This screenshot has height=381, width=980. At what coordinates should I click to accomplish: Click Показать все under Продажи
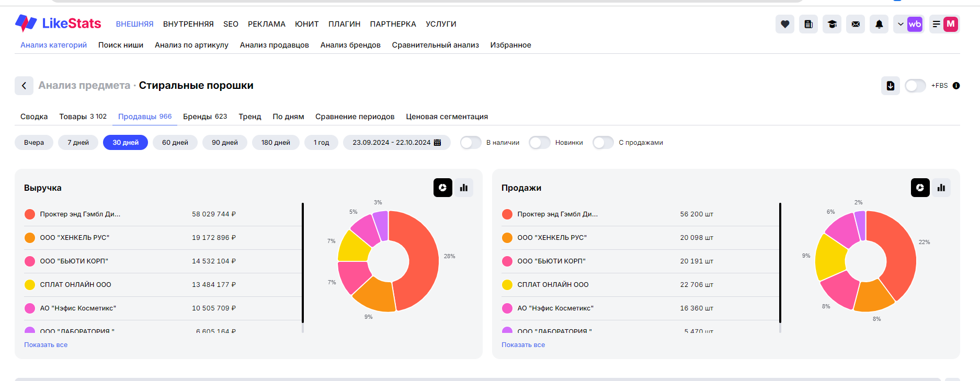(x=523, y=345)
